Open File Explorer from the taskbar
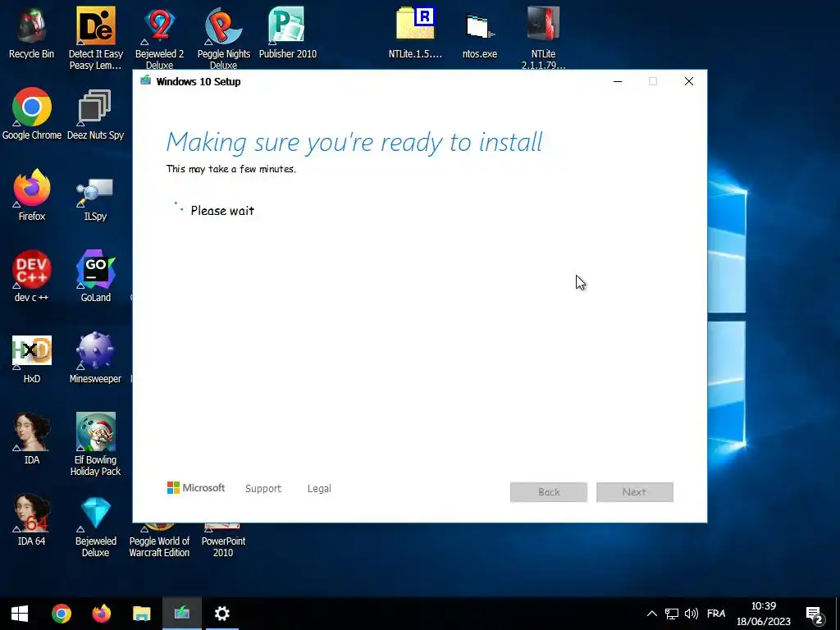The height and width of the screenshot is (630, 840). click(x=141, y=614)
